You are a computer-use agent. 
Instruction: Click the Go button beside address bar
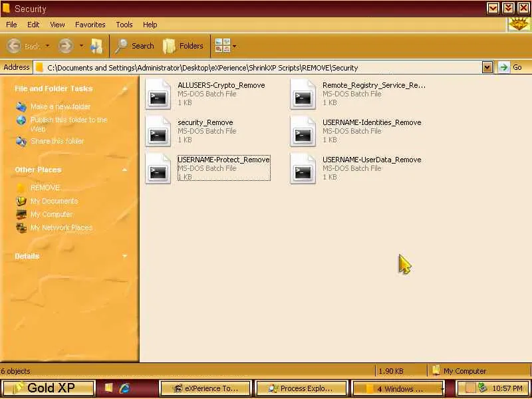click(x=511, y=67)
